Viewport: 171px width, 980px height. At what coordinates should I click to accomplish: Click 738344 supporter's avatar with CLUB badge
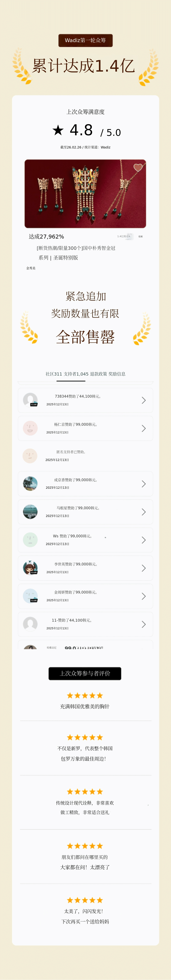coord(30,400)
